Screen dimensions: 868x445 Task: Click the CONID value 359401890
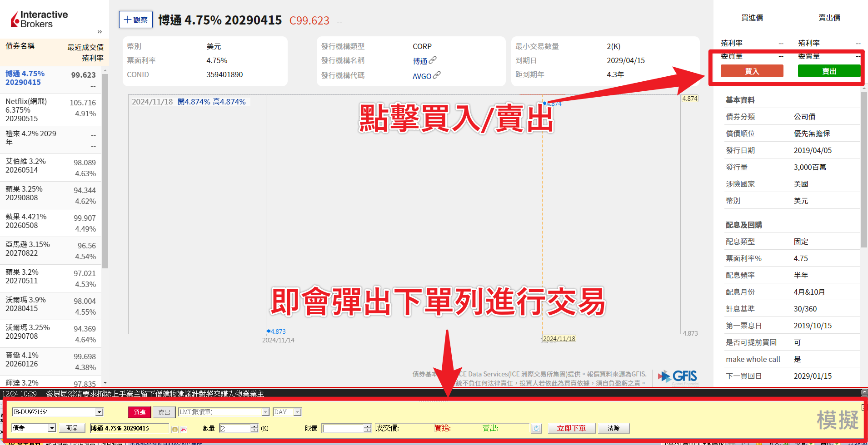tap(224, 74)
